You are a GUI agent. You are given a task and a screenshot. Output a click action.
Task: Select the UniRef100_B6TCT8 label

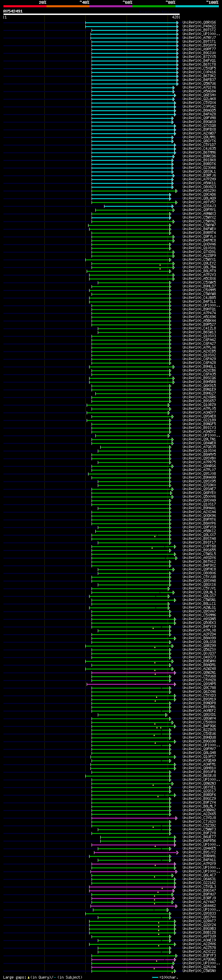[x=199, y=64]
